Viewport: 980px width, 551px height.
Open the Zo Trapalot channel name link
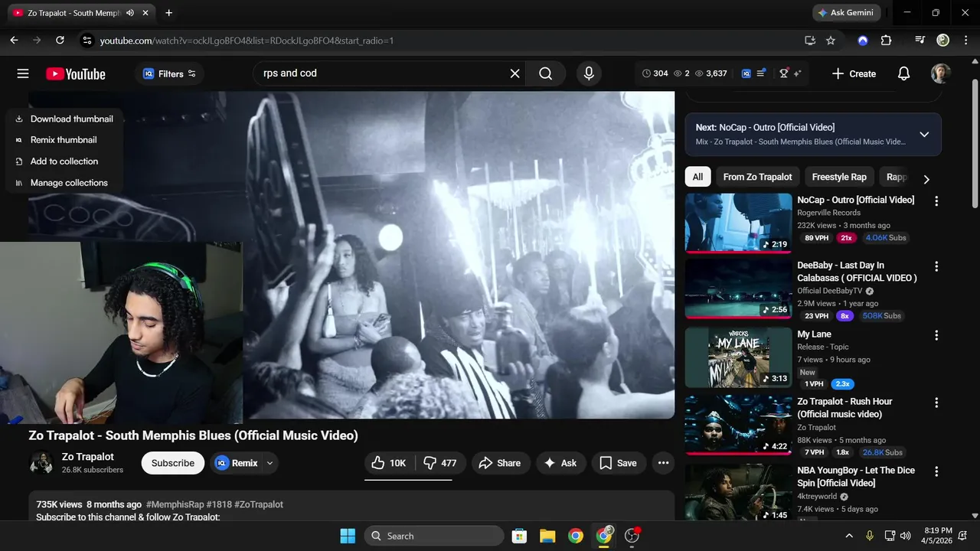point(88,457)
